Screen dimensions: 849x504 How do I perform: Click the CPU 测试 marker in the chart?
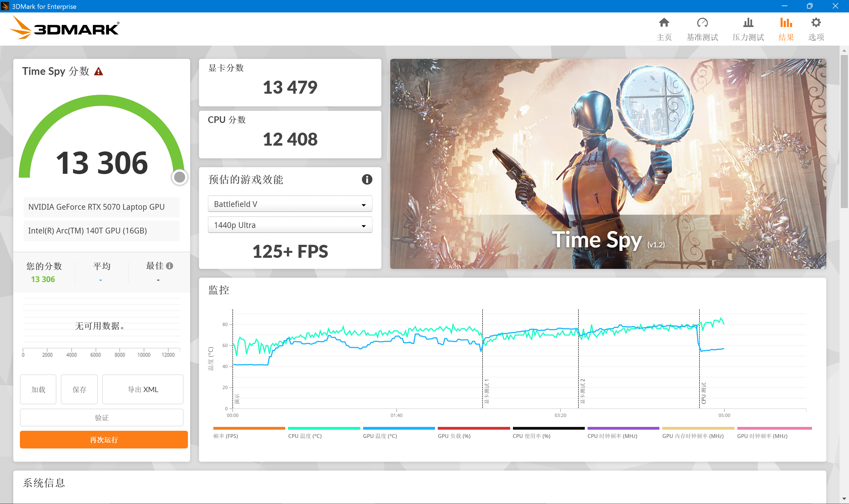[703, 393]
